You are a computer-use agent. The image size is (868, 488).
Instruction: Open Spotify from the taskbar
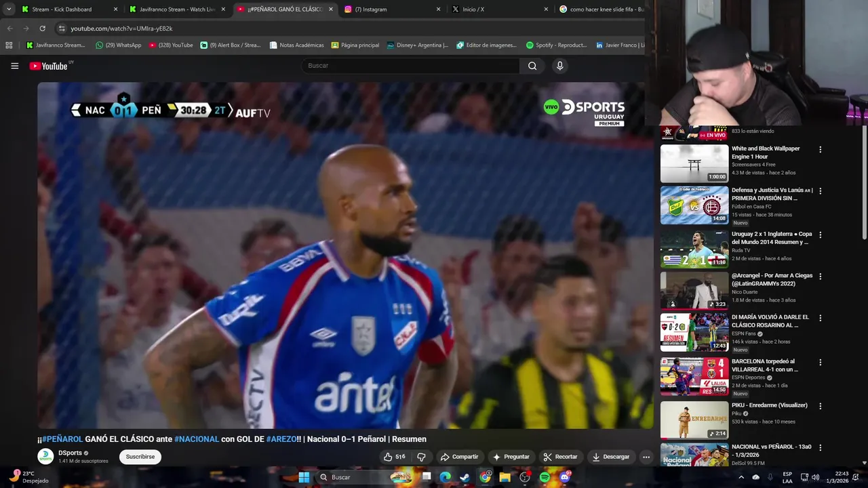click(545, 477)
